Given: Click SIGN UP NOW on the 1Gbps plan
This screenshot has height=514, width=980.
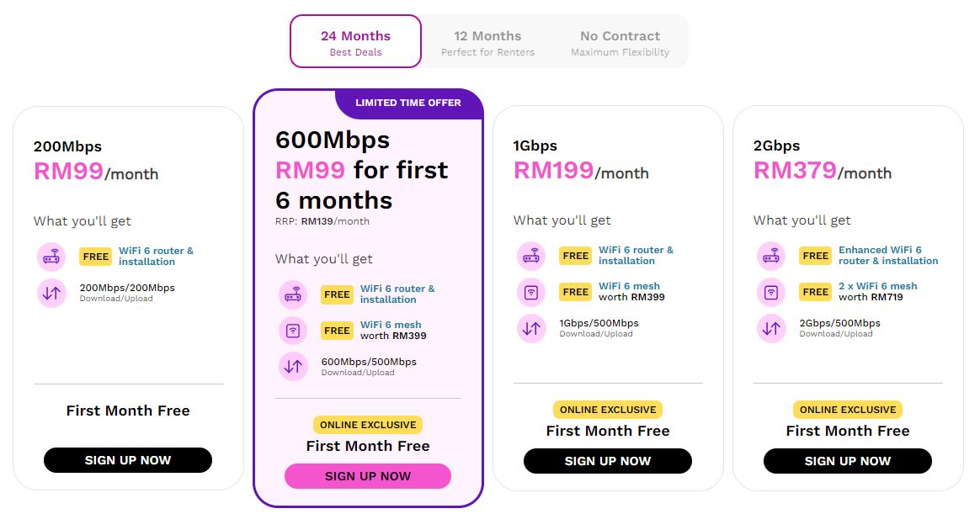Looking at the screenshot, I should 607,461.
